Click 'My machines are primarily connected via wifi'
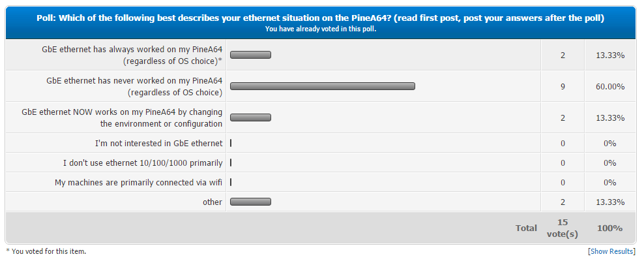 coord(138,182)
